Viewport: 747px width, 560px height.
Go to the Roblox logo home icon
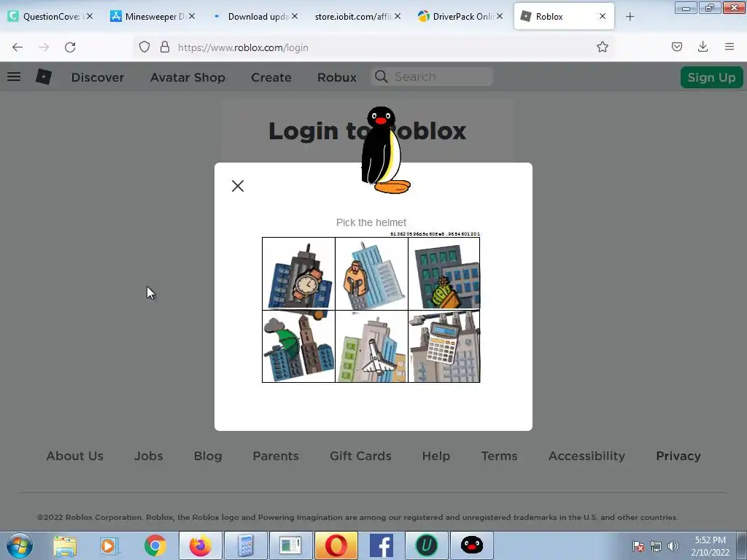(43, 77)
